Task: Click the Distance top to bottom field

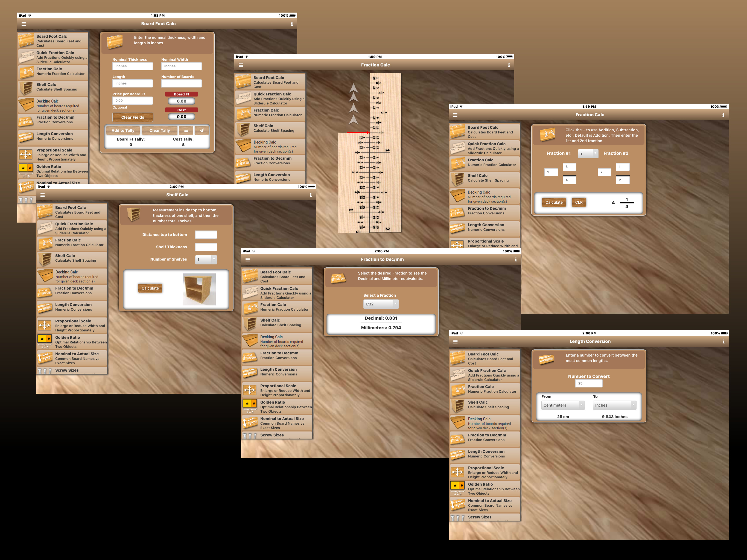Action: (x=206, y=235)
